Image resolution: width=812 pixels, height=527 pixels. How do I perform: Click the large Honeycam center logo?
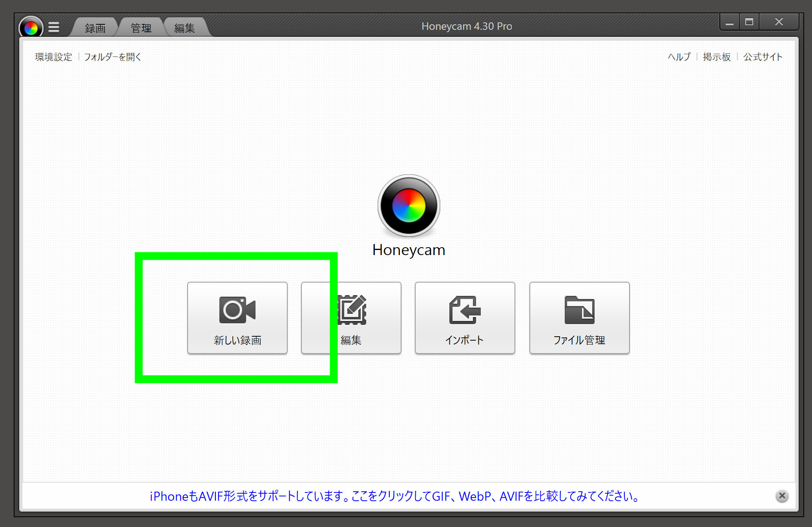coord(409,206)
